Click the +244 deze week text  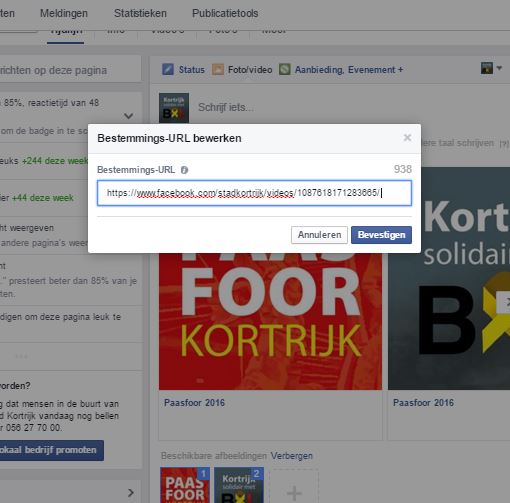point(55,161)
